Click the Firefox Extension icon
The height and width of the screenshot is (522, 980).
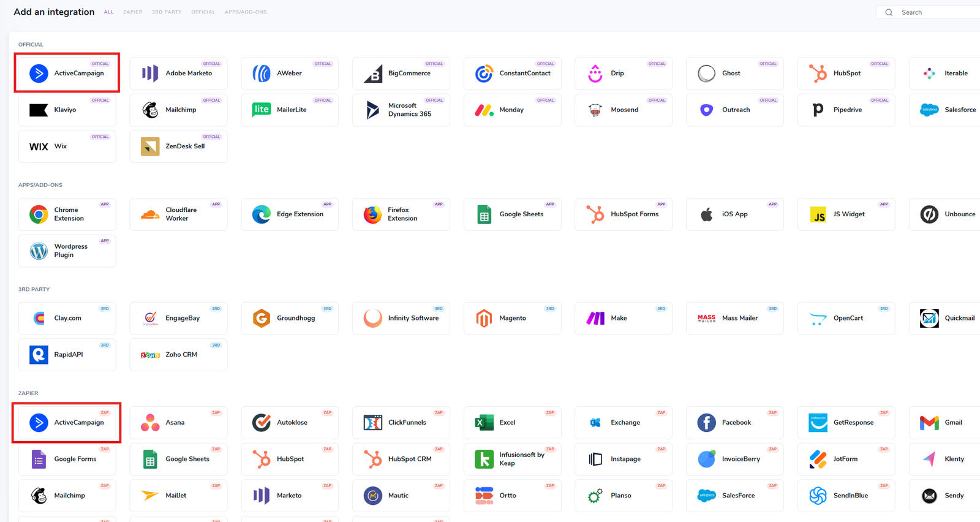pyautogui.click(x=372, y=214)
